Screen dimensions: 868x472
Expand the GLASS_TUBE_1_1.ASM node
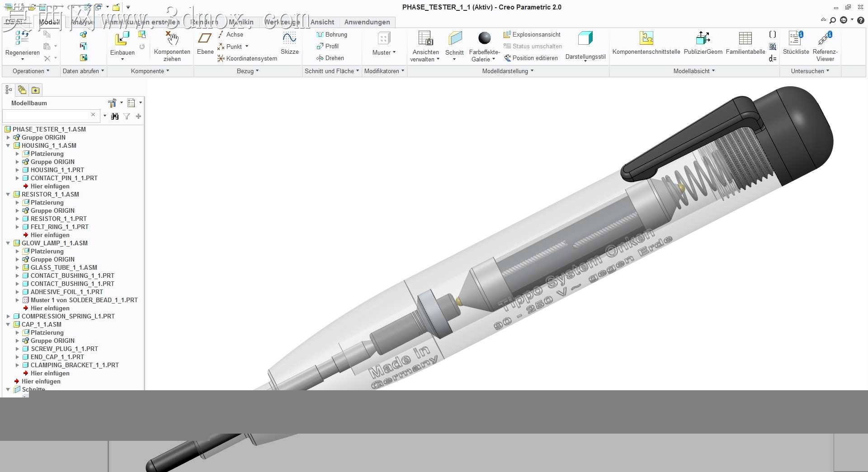pyautogui.click(x=17, y=267)
